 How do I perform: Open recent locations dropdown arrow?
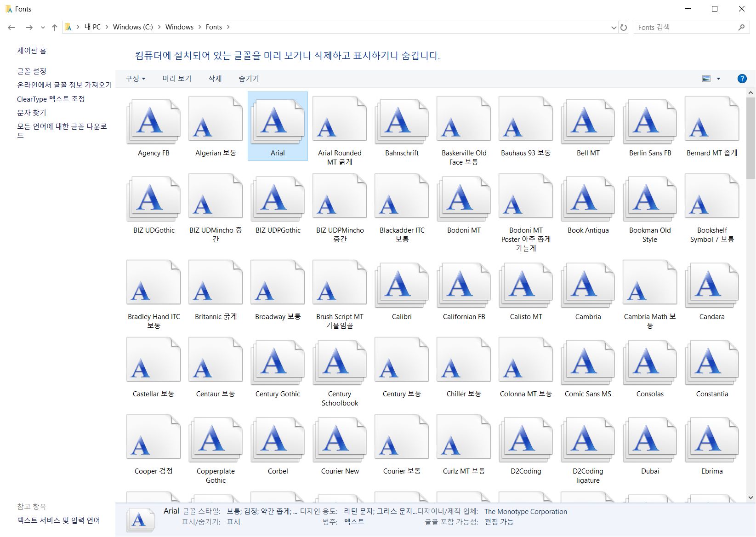pos(43,28)
